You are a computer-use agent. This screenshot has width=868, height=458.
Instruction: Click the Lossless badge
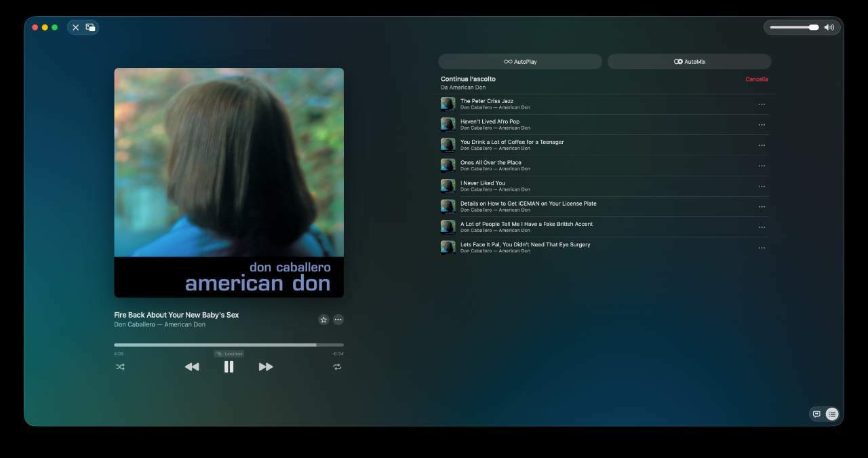point(229,354)
